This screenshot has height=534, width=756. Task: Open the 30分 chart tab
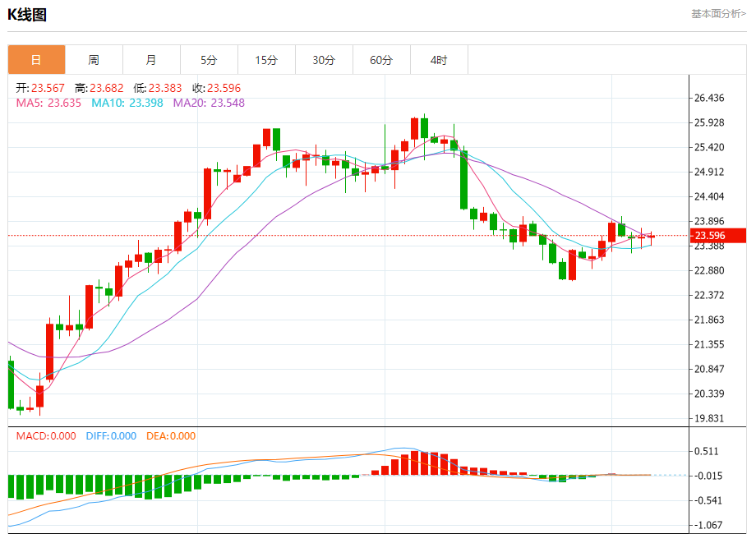pyautogui.click(x=324, y=60)
